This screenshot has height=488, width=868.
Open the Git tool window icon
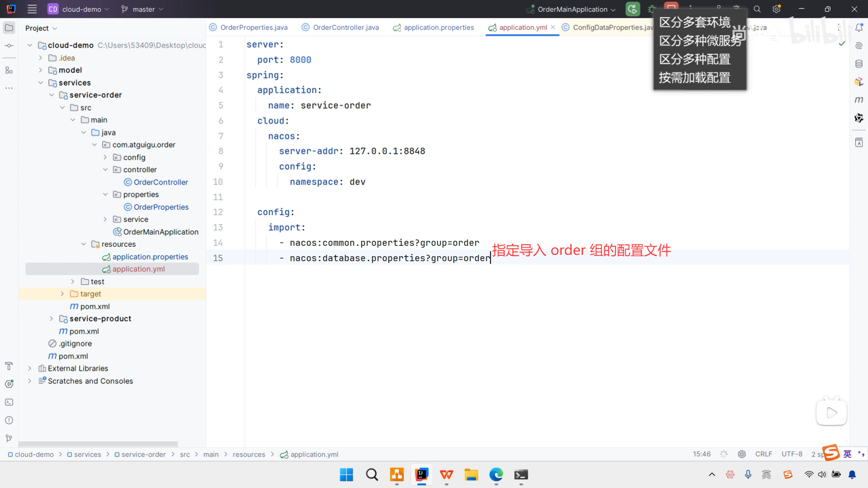(9, 438)
